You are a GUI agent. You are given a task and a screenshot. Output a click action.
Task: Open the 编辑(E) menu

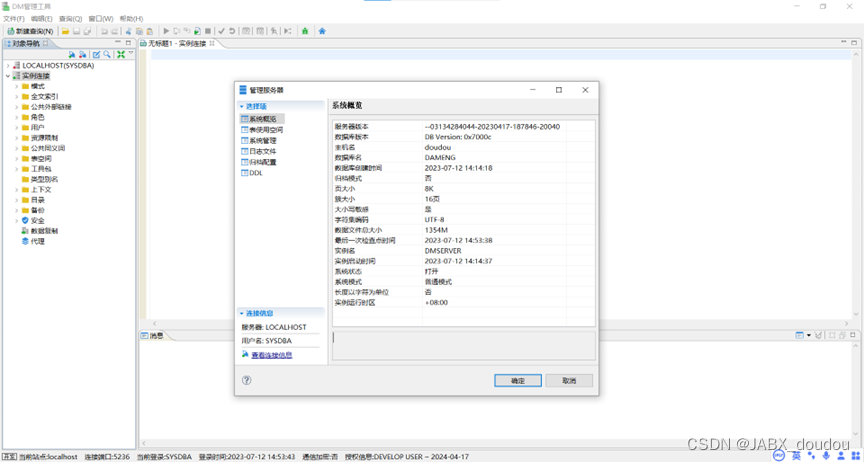(x=42, y=18)
